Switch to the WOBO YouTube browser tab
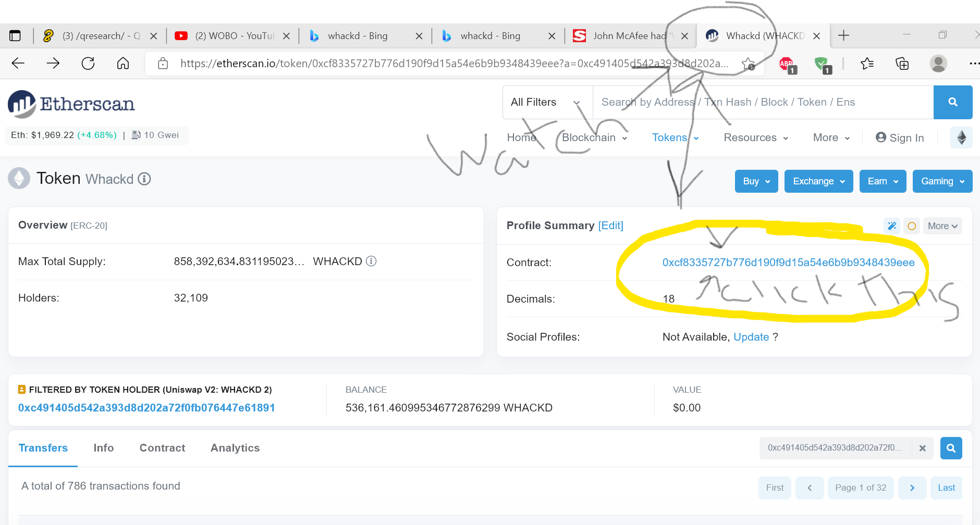Screen dimensions: 980x525 (233, 36)
